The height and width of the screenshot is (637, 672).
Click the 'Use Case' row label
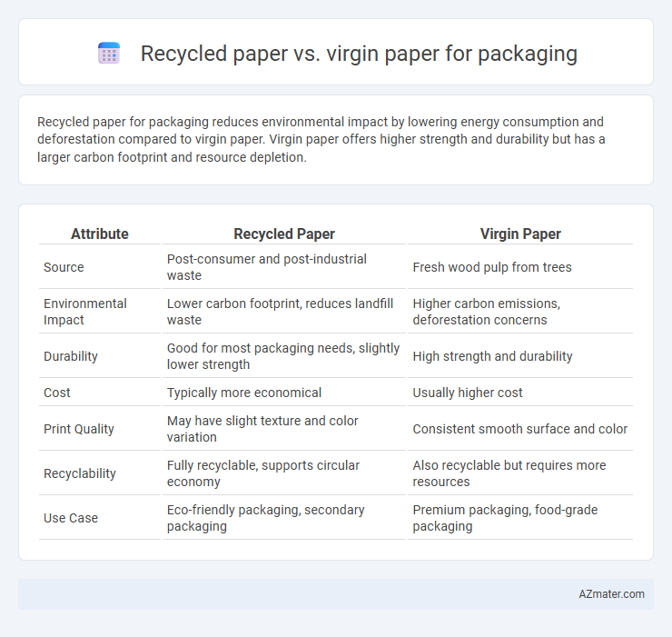[x=71, y=518]
